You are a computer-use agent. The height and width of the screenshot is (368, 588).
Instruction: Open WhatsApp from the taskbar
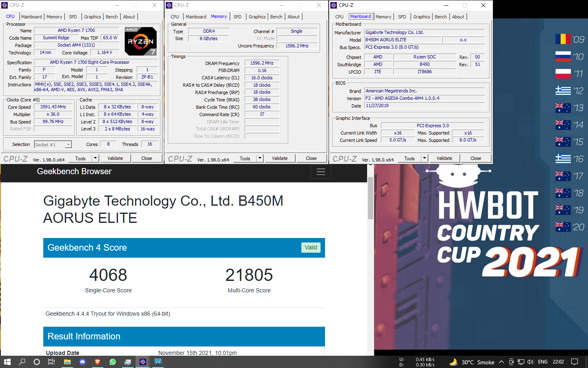pyautogui.click(x=113, y=362)
